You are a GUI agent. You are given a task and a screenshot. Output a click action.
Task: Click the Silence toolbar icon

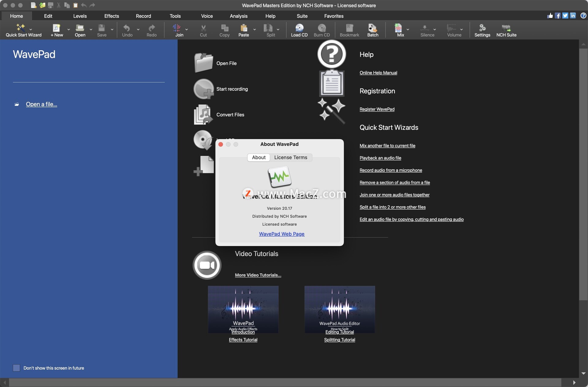click(x=424, y=28)
